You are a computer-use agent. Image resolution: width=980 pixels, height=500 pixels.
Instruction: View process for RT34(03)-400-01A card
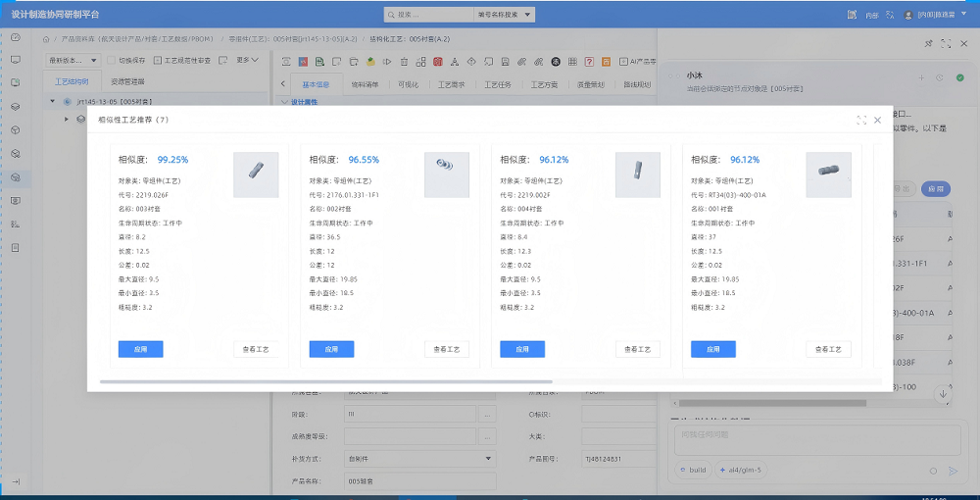pos(829,349)
